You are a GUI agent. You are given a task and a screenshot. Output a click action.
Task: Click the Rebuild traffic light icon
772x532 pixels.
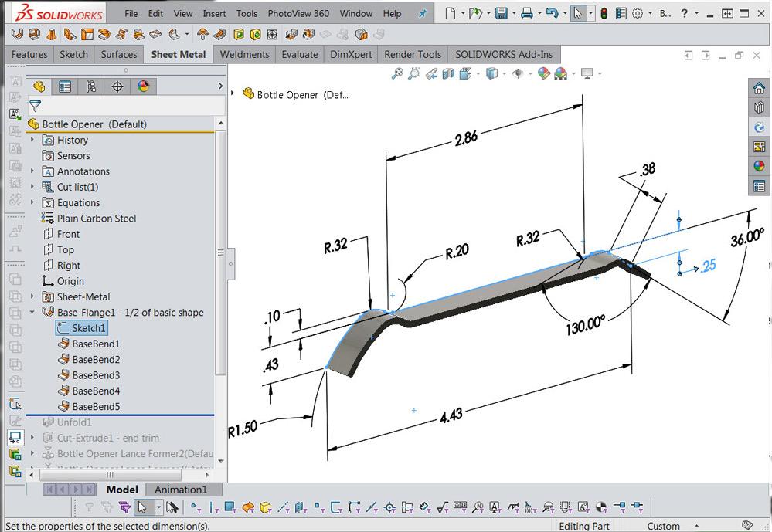pyautogui.click(x=604, y=13)
